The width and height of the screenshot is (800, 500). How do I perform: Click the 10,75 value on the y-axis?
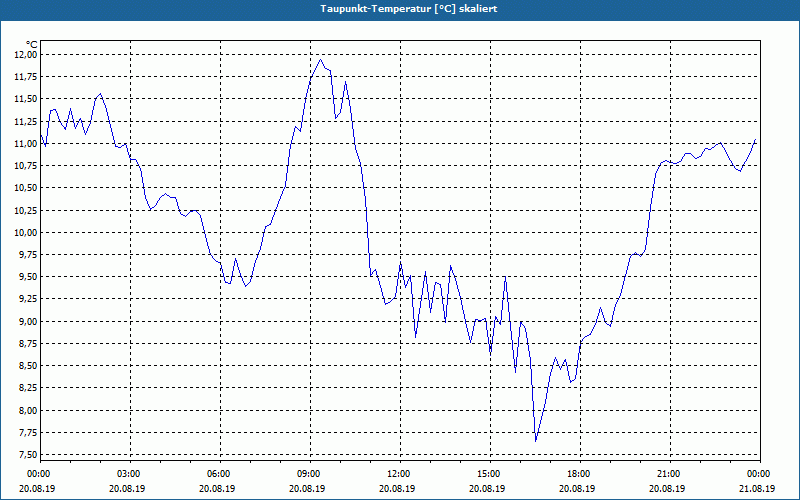tap(26, 166)
